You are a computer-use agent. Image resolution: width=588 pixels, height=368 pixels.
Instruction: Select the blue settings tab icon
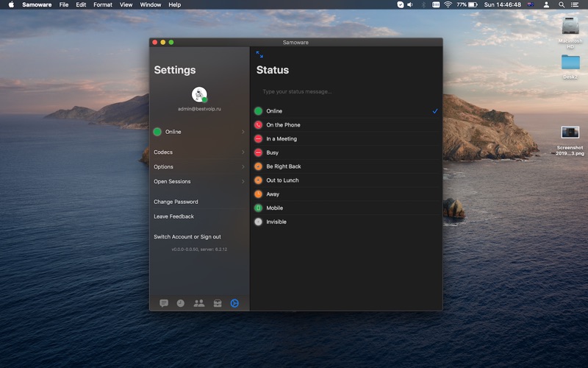coord(234,303)
